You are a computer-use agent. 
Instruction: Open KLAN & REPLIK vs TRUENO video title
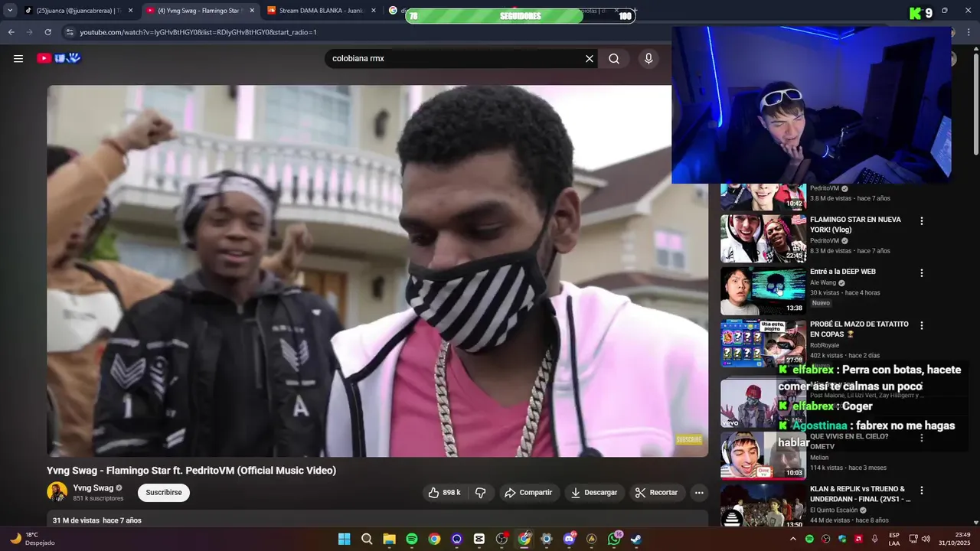861,494
